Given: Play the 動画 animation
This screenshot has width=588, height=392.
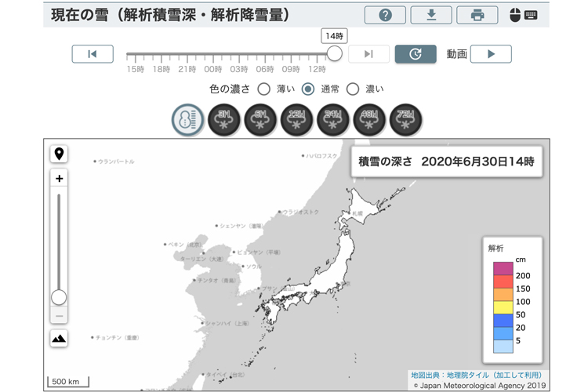Looking at the screenshot, I should point(491,54).
